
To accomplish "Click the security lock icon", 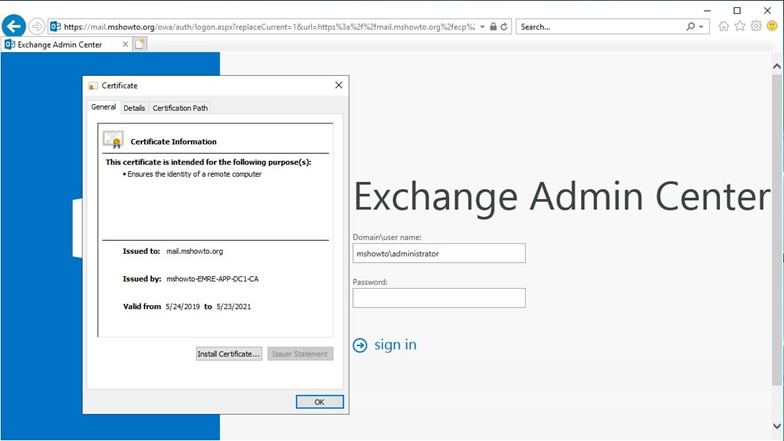I will [493, 26].
